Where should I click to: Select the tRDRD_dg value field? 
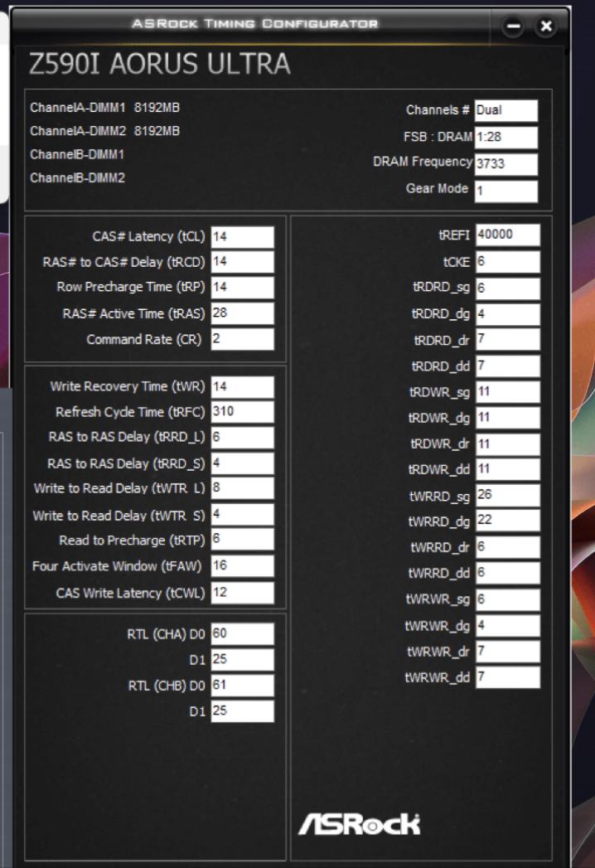[508, 314]
